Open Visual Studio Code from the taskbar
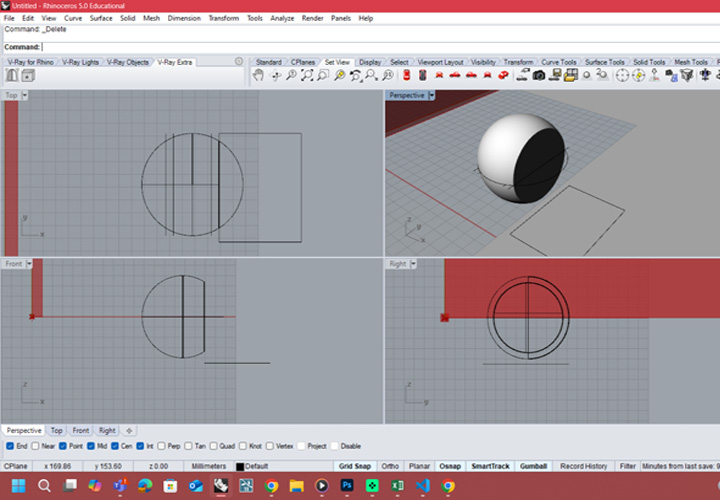Image resolution: width=720 pixels, height=500 pixels. [x=422, y=486]
